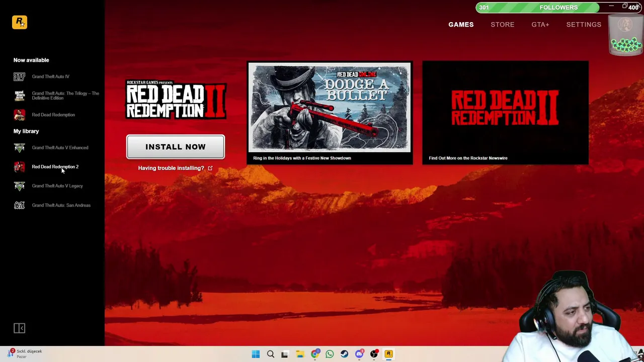Open OBS Studio from the taskbar
This screenshot has height=362, width=644.
[x=374, y=354]
